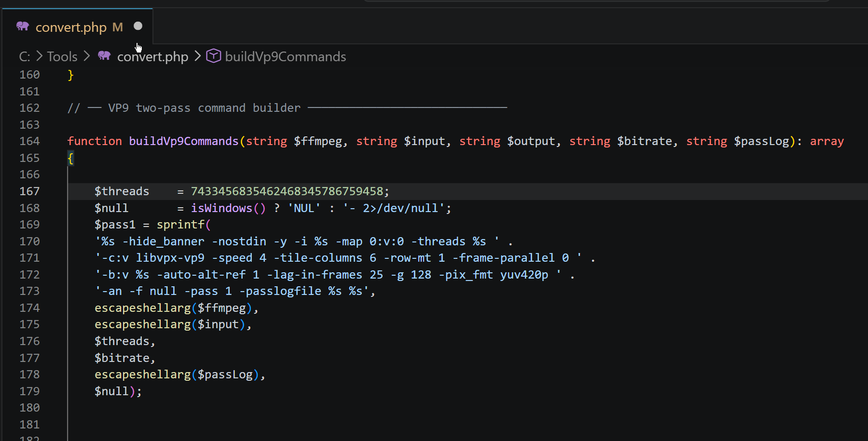Click buildVp9Commands in the function declaration
868x441 pixels.
click(184, 141)
